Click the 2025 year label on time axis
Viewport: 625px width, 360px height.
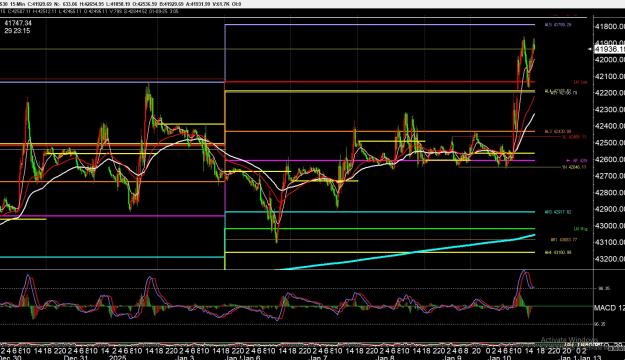[118, 358]
